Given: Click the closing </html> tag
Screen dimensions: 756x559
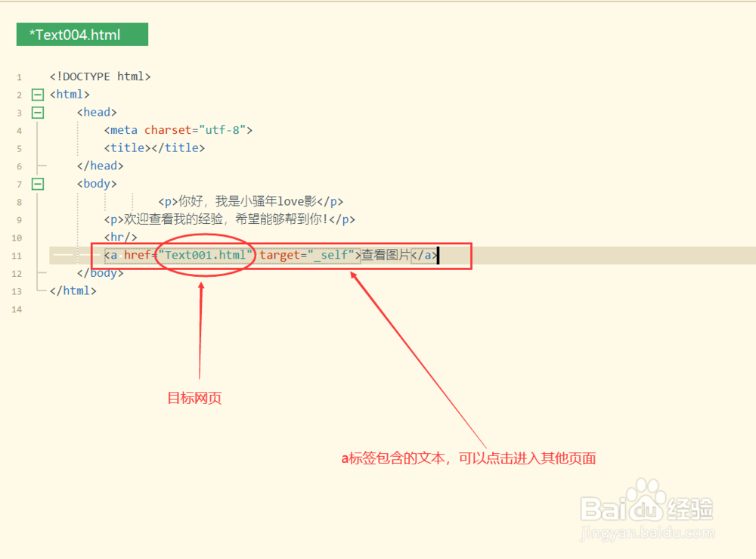Looking at the screenshot, I should pyautogui.click(x=73, y=290).
